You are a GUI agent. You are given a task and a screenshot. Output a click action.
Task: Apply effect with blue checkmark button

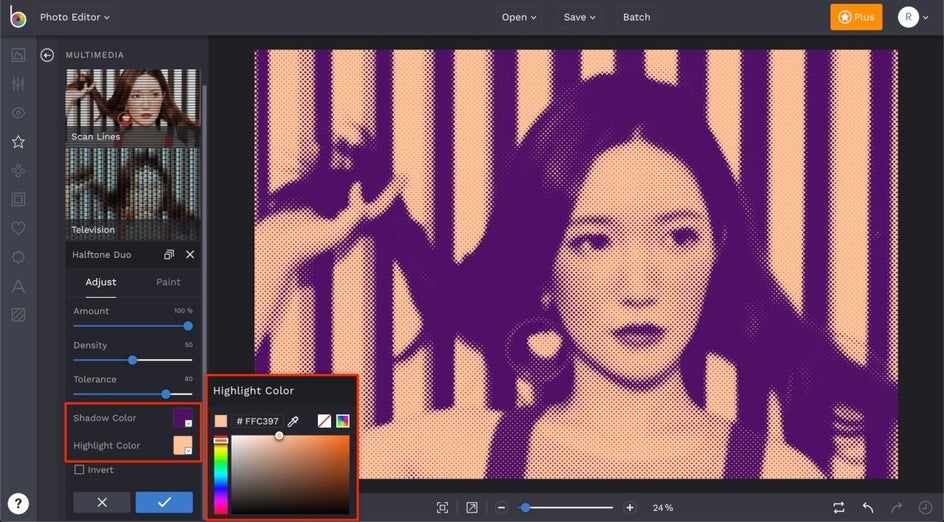(164, 502)
